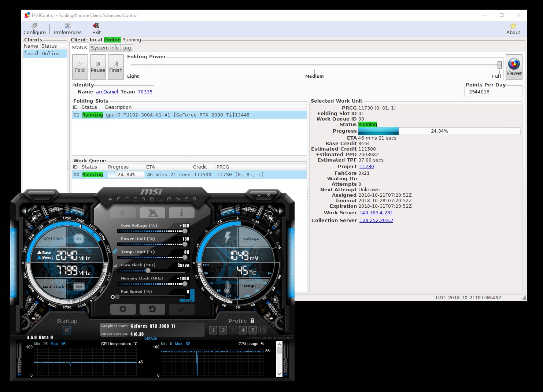The image size is (543, 392).
Task: Click the Clients Name column header
Action: tap(31, 46)
